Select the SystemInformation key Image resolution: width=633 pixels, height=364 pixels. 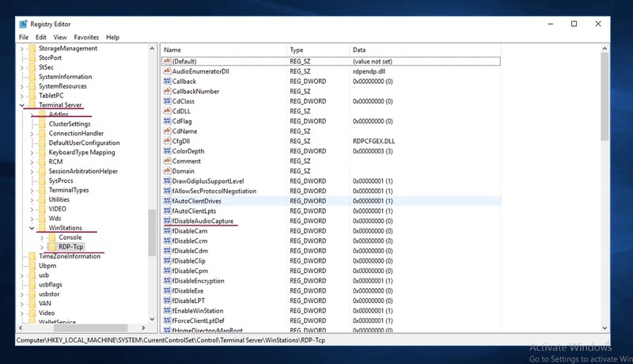65,77
